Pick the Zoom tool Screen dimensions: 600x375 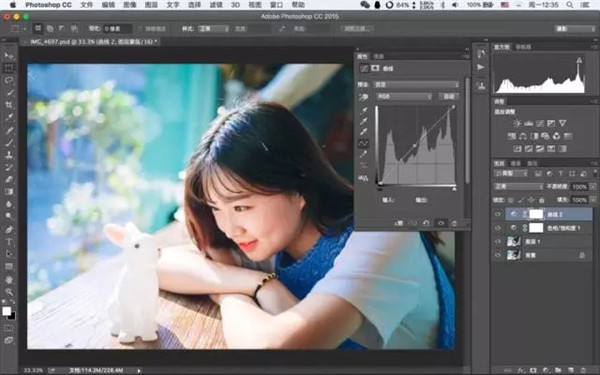click(9, 292)
